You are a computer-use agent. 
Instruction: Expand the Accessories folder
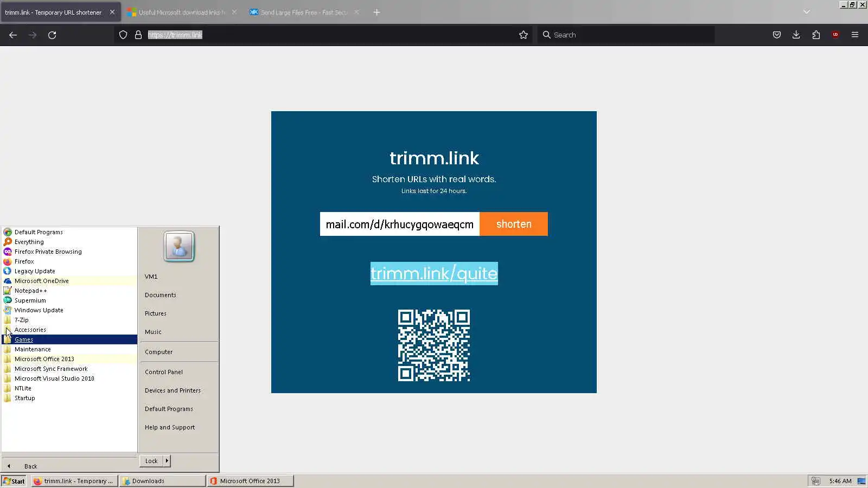(69, 330)
